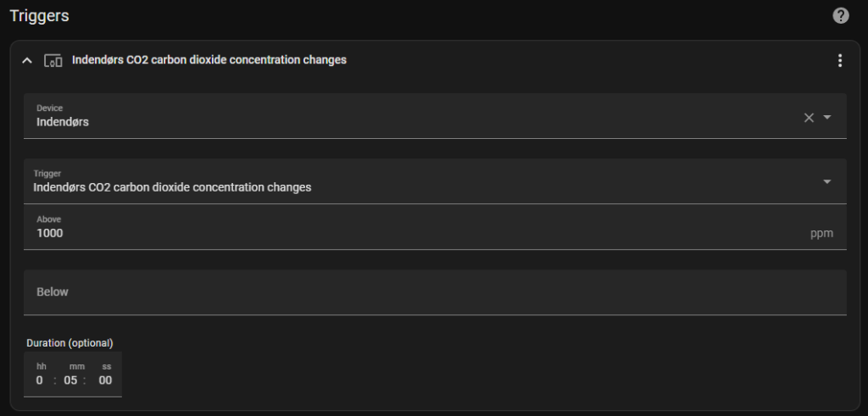868x416 pixels.
Task: Open the Trigger type dropdown arrow
Action: coord(827,181)
